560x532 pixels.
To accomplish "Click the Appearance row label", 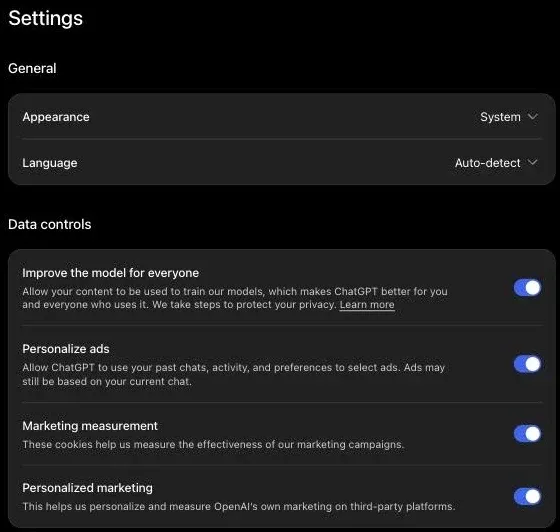I will coord(56,117).
